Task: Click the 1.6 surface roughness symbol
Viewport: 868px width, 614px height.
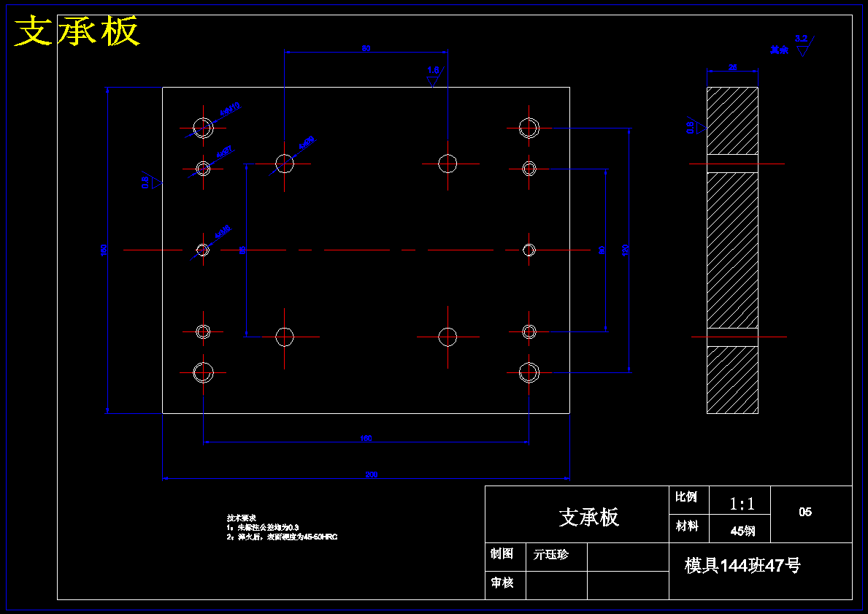Action: [434, 77]
